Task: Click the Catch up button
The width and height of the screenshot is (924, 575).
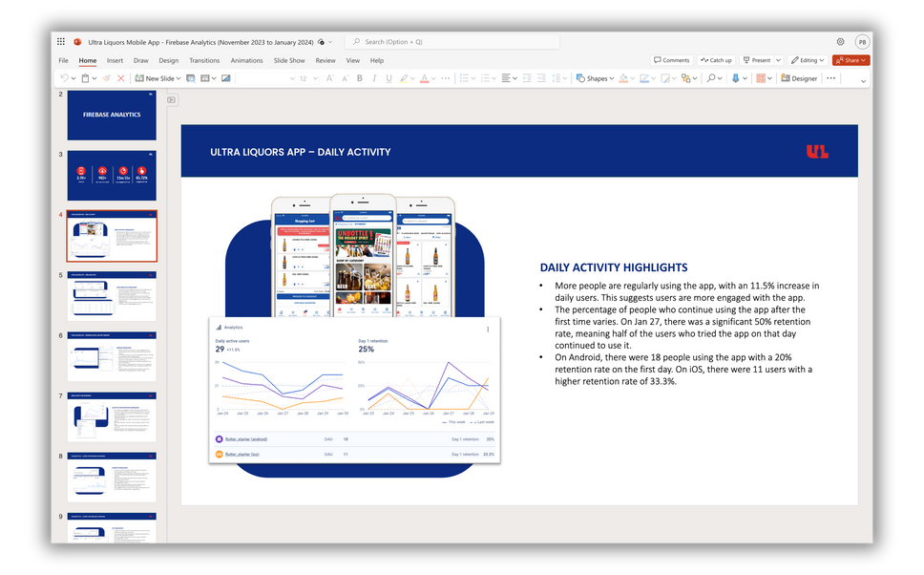Action: click(x=716, y=60)
